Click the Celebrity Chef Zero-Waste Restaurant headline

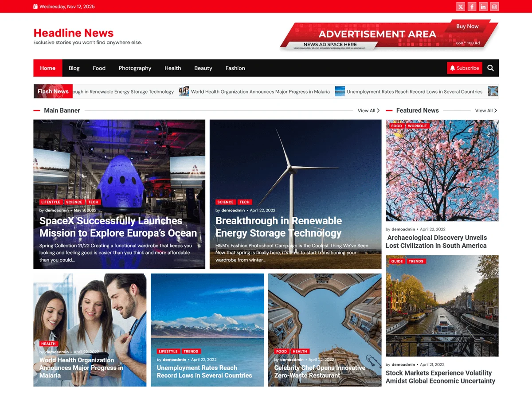(x=320, y=372)
